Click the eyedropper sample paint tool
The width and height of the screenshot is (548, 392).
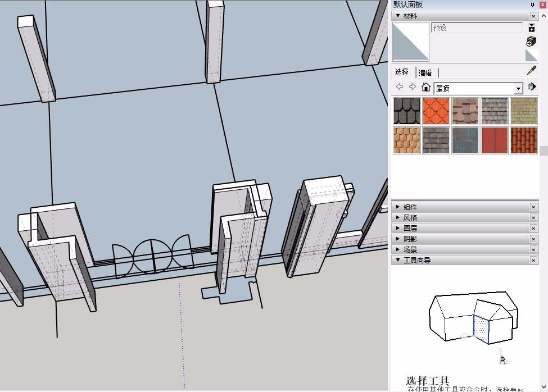531,71
